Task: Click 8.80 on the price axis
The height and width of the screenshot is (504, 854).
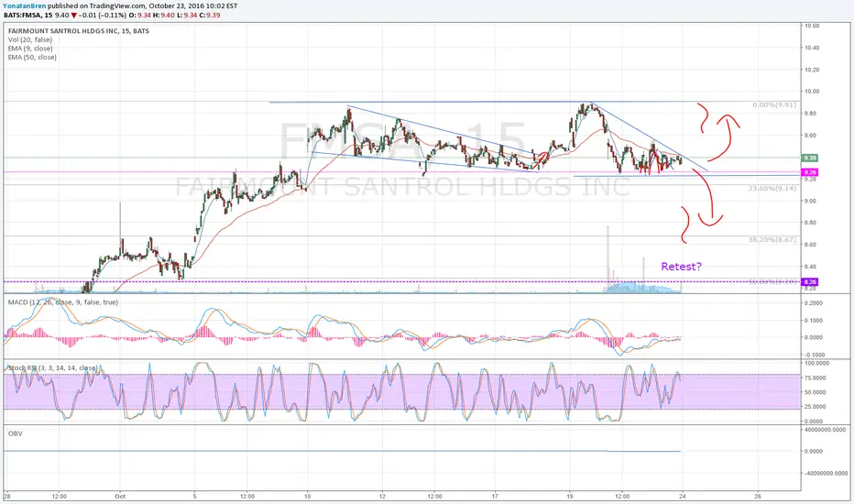Action: (810, 223)
